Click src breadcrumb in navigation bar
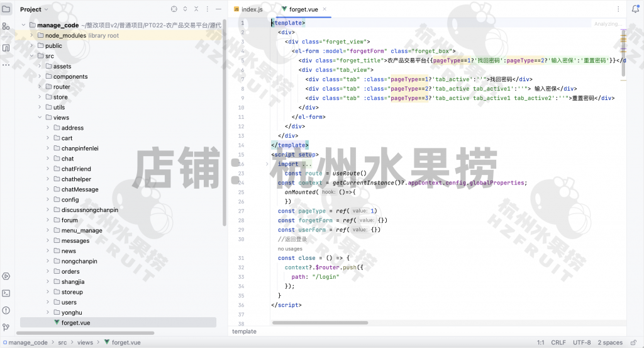This screenshot has height=348, width=644. (x=62, y=342)
